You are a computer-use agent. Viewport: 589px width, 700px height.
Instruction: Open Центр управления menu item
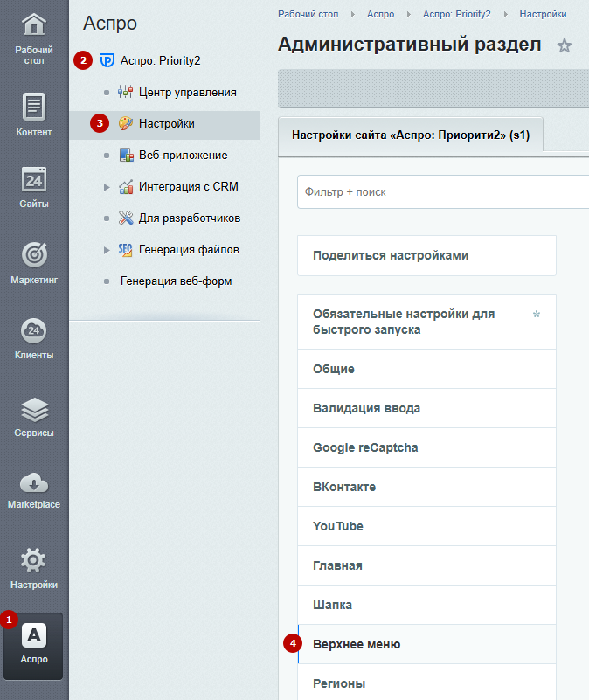pos(188,92)
